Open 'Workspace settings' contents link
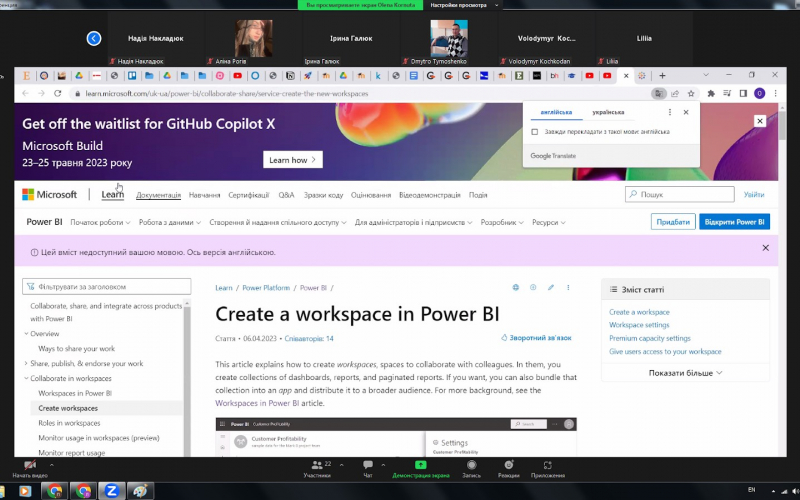 coord(639,325)
